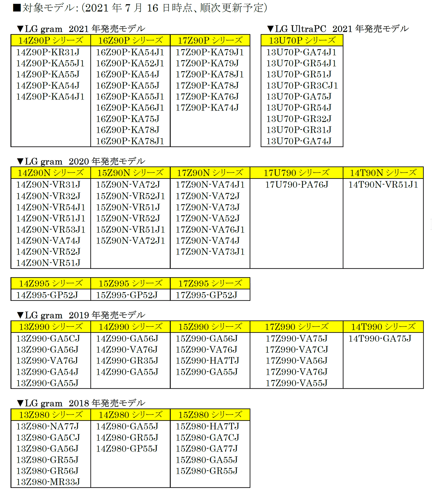The image size is (432, 504).
Task: Click the LG UltraPC 2021 年発売モデル heading
Action: [x=337, y=29]
